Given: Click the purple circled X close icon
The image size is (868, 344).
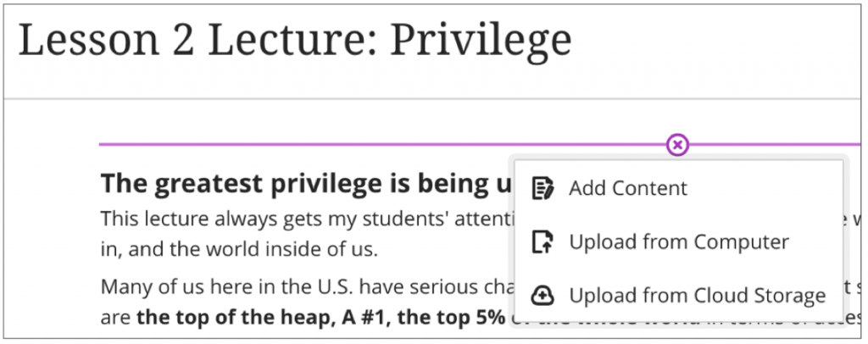Looking at the screenshot, I should pyautogui.click(x=677, y=145).
